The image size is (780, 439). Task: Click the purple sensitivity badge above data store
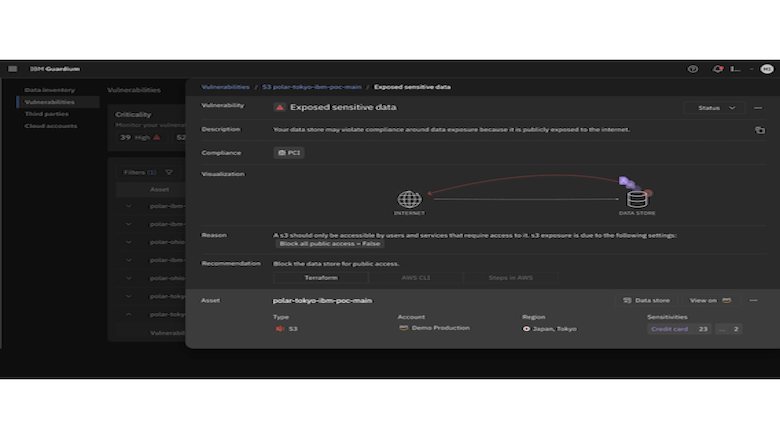tap(623, 180)
